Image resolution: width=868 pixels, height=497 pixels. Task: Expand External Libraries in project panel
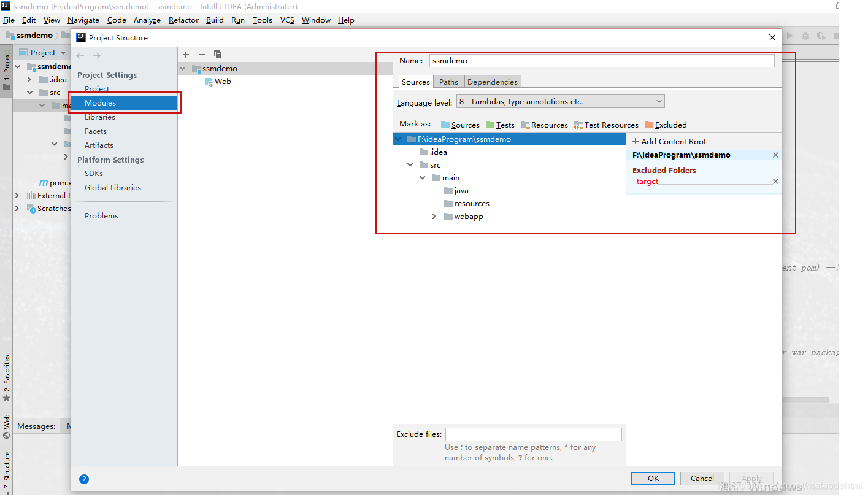tap(17, 196)
